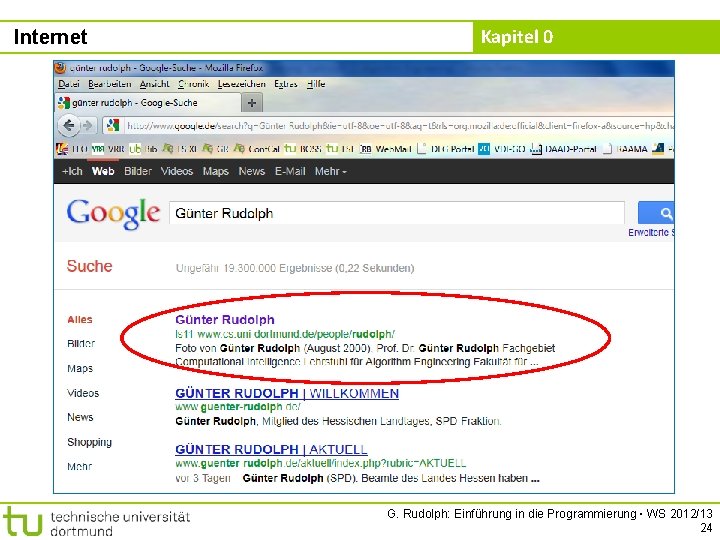Open the Lesezeichen menu
The width and height of the screenshot is (720, 540).
click(x=242, y=84)
